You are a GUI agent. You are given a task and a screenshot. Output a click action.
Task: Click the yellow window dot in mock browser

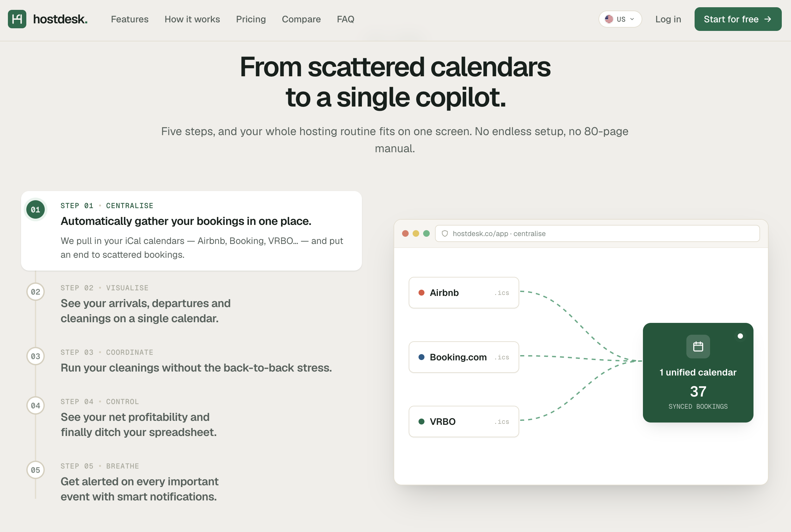tap(416, 233)
